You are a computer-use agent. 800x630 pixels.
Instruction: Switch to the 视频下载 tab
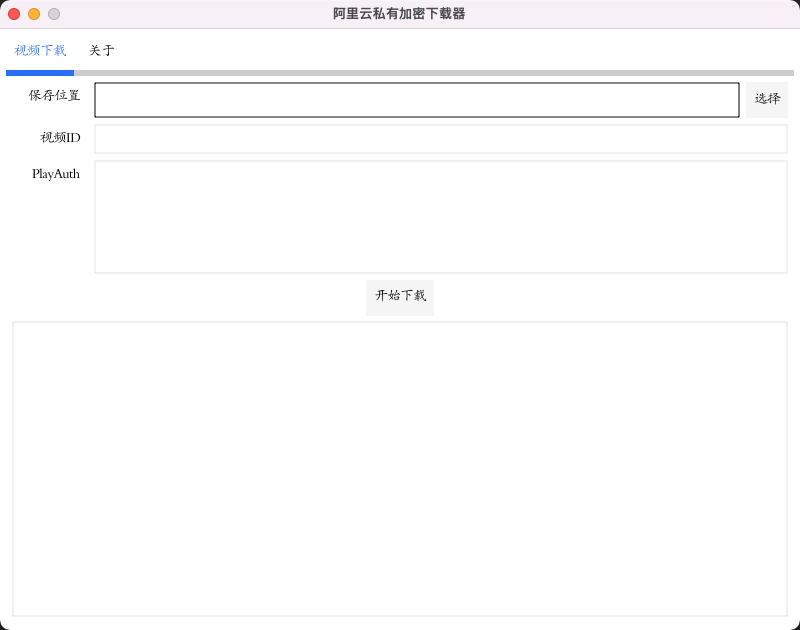tap(40, 51)
